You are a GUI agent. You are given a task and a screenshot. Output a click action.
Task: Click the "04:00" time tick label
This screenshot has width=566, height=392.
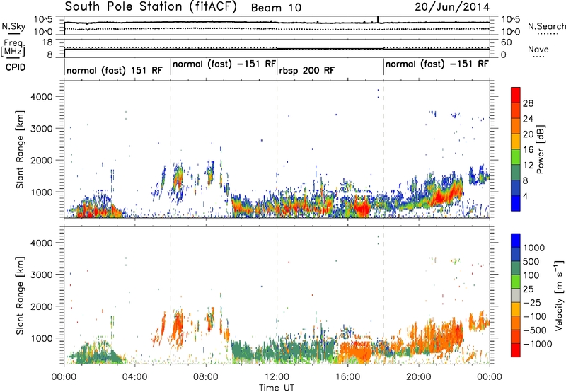[134, 377]
